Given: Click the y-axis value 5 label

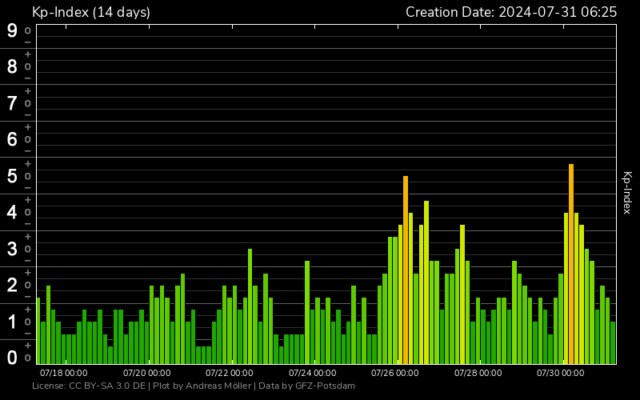Looking at the screenshot, I should click(x=12, y=176).
